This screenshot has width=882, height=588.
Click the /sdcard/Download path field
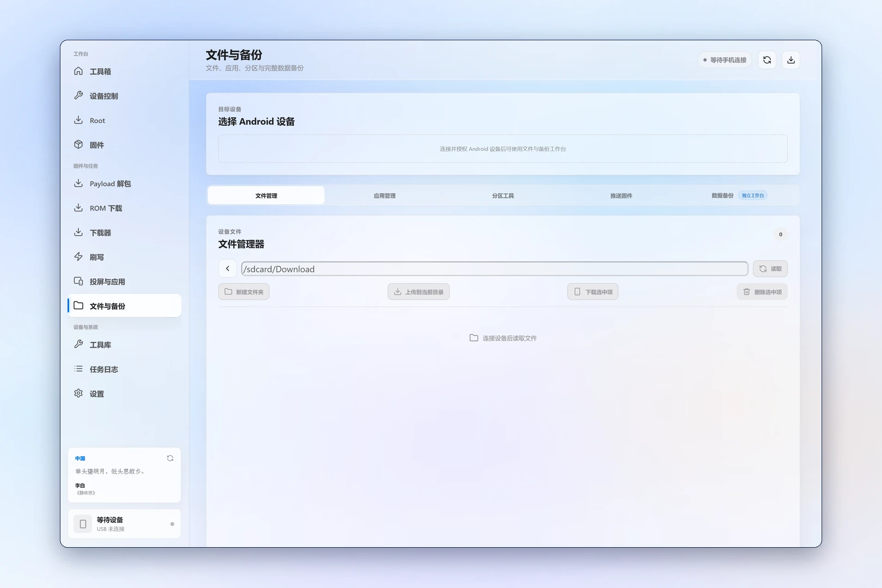(x=494, y=268)
